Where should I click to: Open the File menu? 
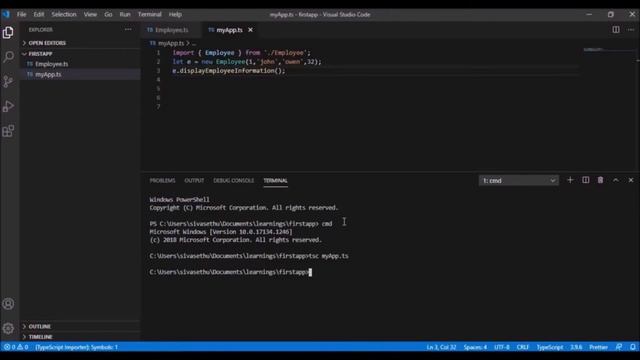[x=21, y=14]
